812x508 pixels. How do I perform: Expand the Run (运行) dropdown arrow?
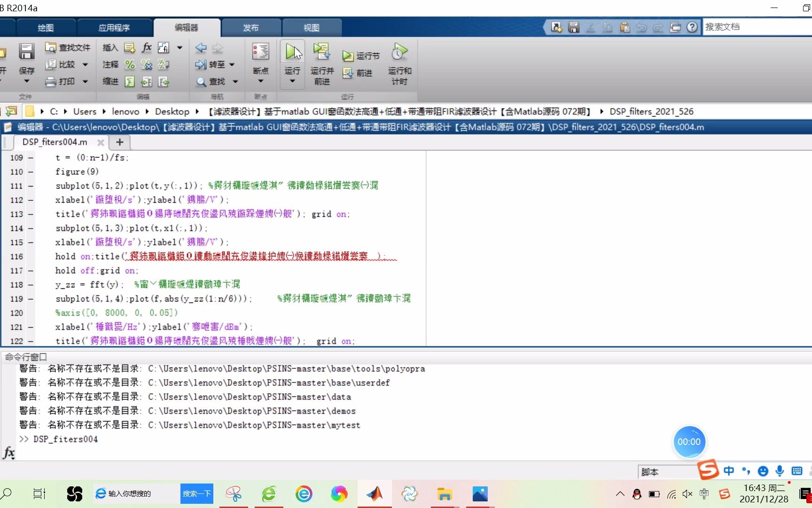click(x=292, y=81)
